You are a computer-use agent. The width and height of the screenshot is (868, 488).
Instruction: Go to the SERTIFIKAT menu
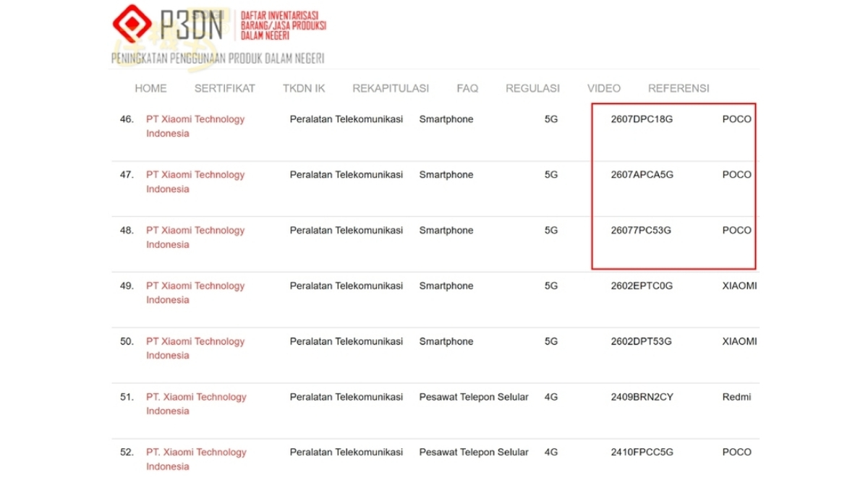pyautogui.click(x=224, y=88)
